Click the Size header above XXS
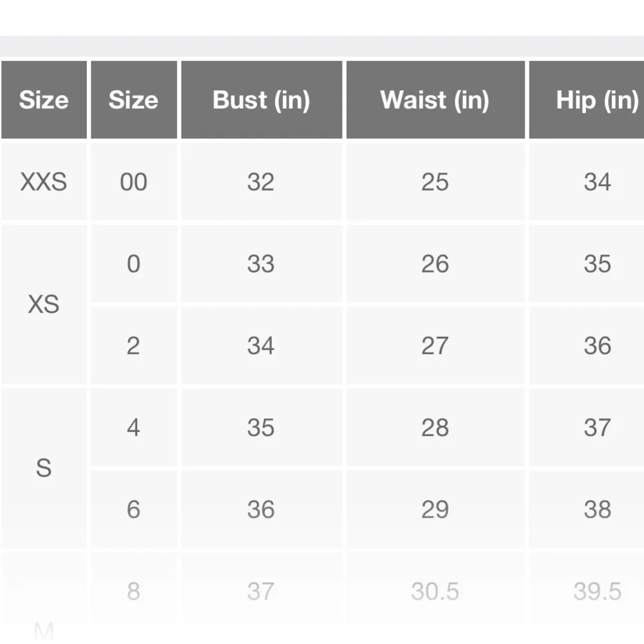The height and width of the screenshot is (644, 644). [43, 100]
